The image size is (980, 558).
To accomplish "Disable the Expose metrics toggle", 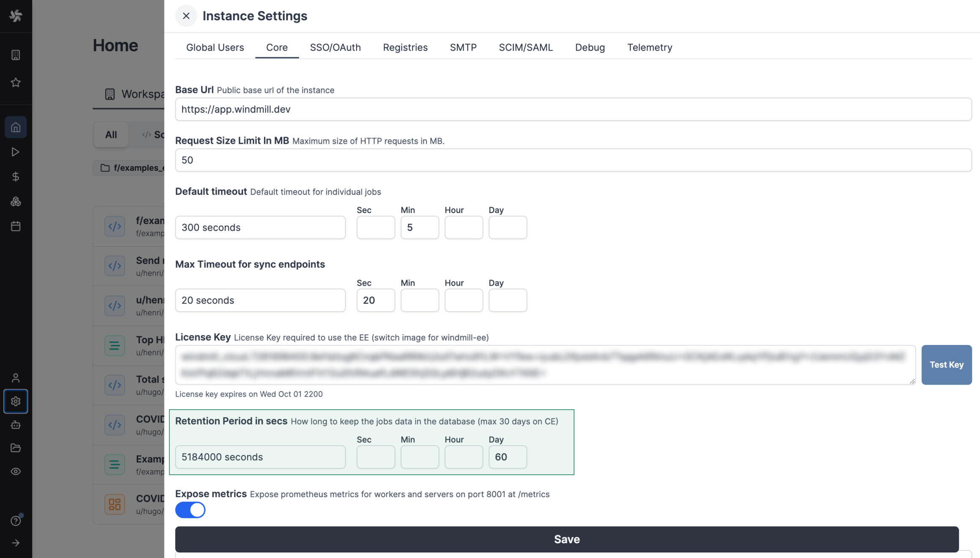I will 190,510.
